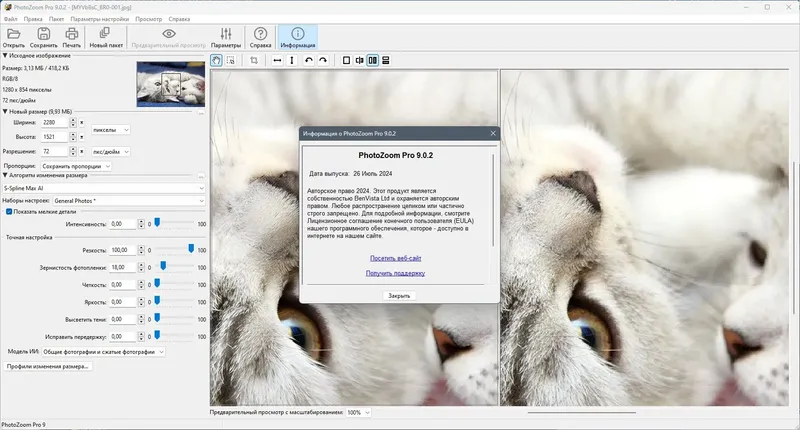Flip the image vertically

292,60
